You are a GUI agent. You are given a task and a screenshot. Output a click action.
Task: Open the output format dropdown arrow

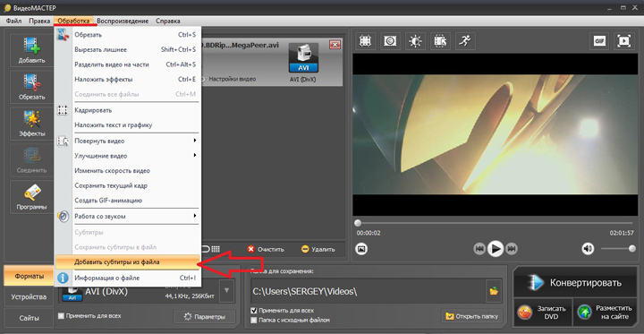tap(226, 290)
